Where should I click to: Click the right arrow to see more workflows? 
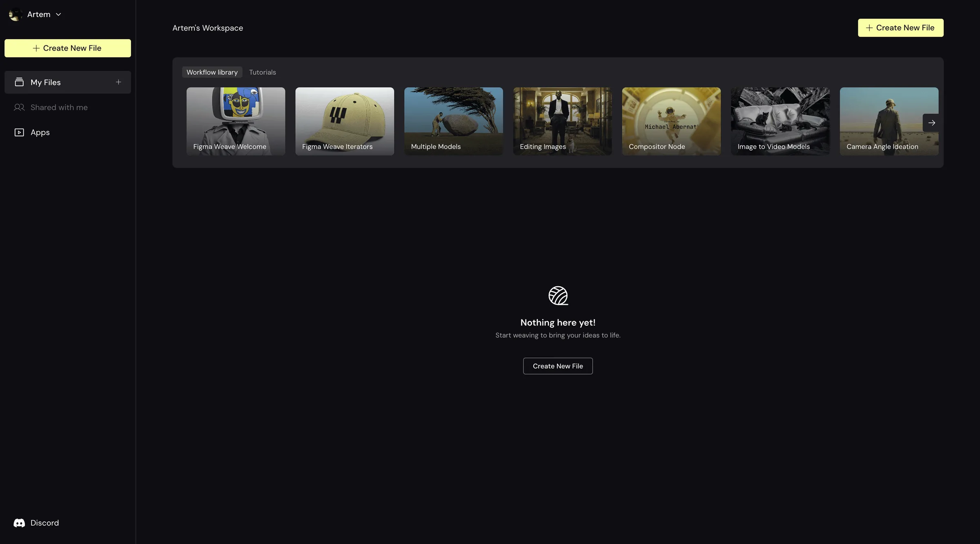pos(931,123)
